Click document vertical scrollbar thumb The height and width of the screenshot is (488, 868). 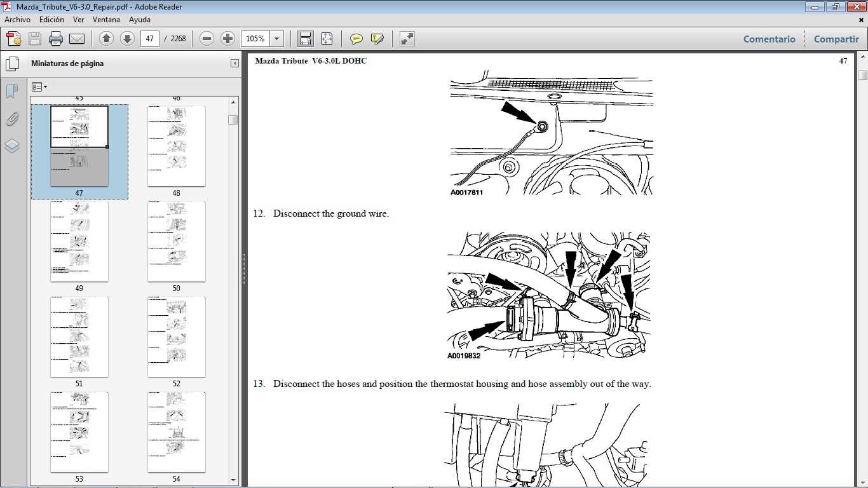pos(862,76)
